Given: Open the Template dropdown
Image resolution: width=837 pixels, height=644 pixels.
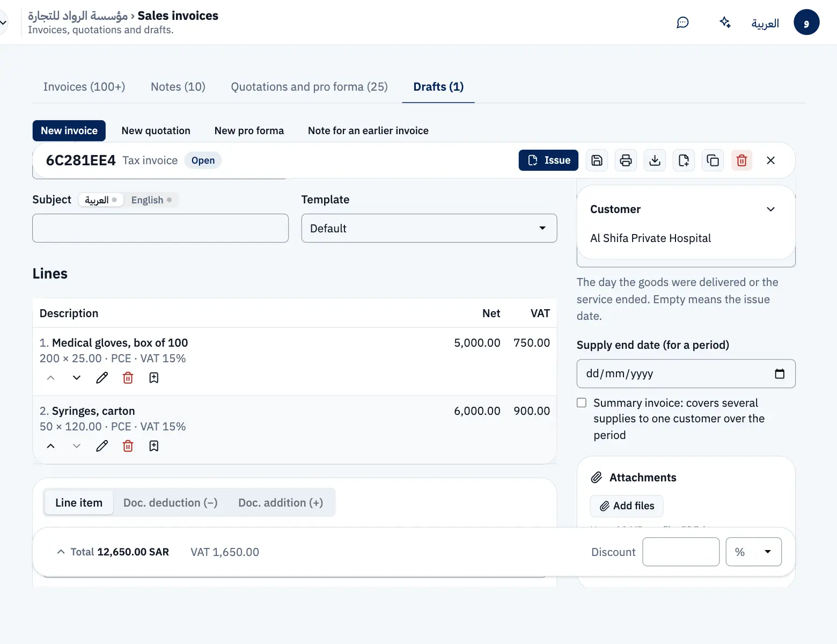Looking at the screenshot, I should [429, 229].
